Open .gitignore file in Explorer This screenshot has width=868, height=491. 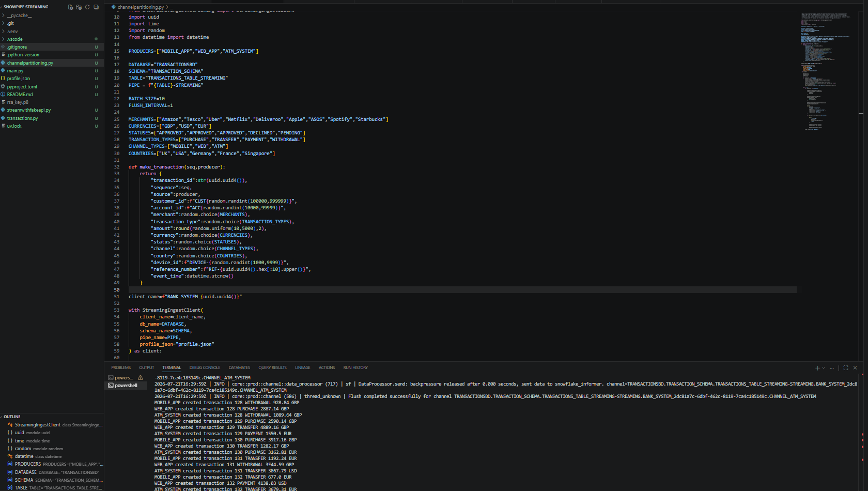(x=52, y=47)
